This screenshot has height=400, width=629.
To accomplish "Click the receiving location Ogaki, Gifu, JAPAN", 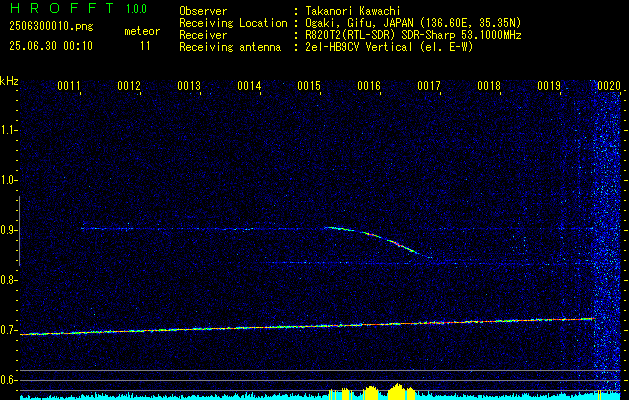I will click(359, 24).
